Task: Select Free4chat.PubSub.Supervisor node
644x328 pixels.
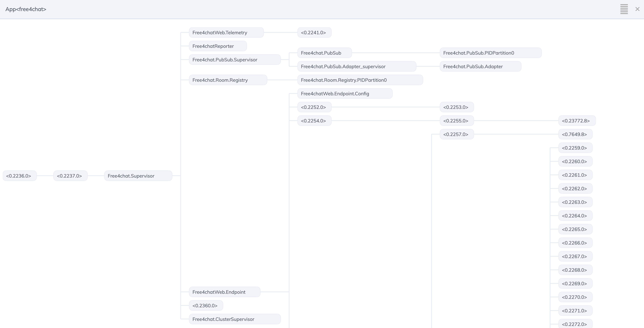Action: pos(235,60)
